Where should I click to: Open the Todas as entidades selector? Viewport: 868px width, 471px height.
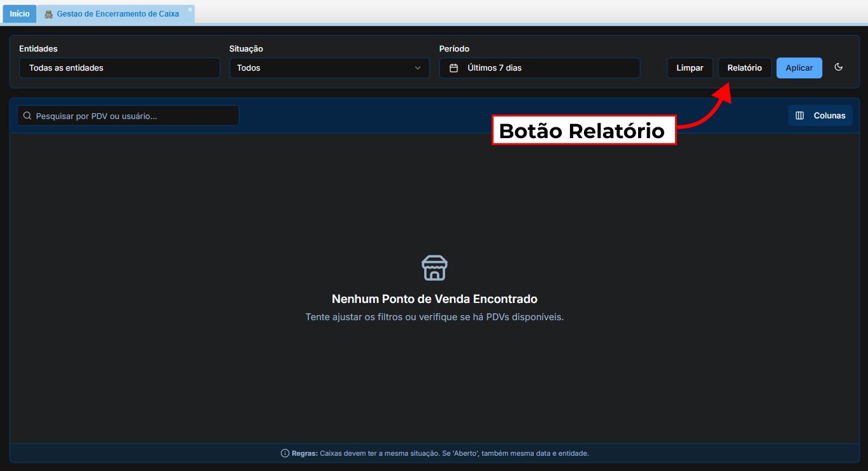[x=119, y=68]
